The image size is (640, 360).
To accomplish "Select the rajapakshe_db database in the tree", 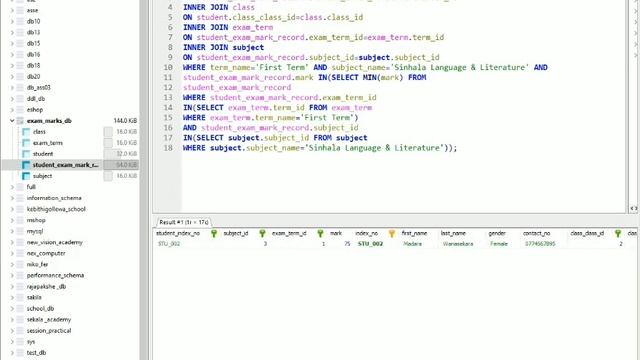I will 47,286.
